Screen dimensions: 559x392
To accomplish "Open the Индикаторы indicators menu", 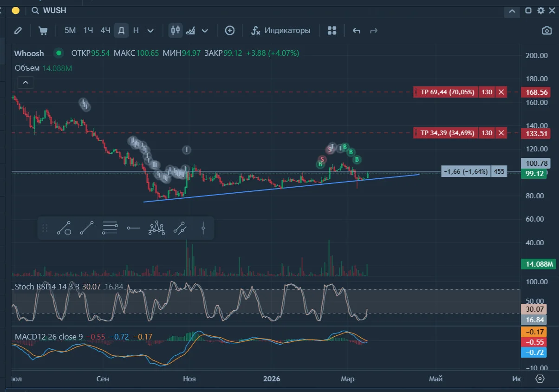I will click(x=281, y=31).
